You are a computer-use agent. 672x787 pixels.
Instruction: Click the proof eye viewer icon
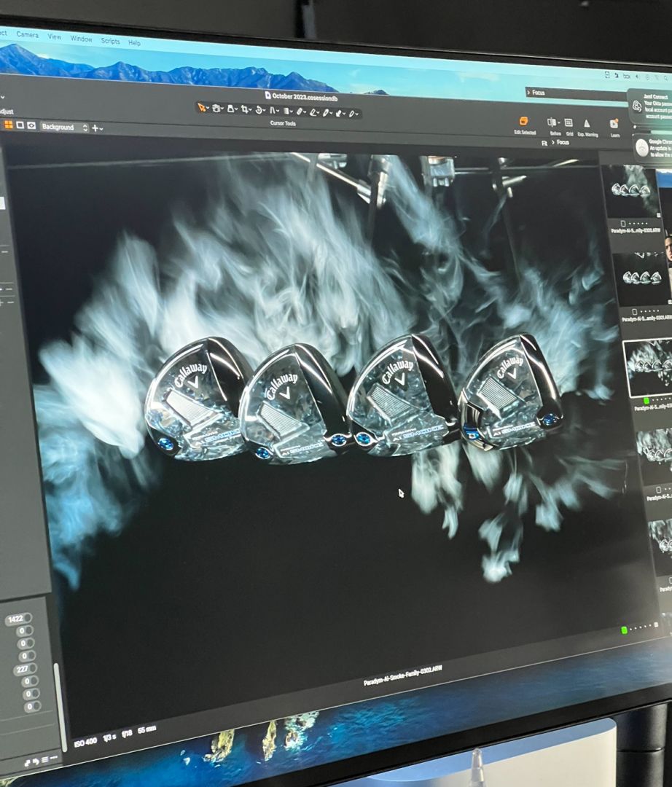31,125
